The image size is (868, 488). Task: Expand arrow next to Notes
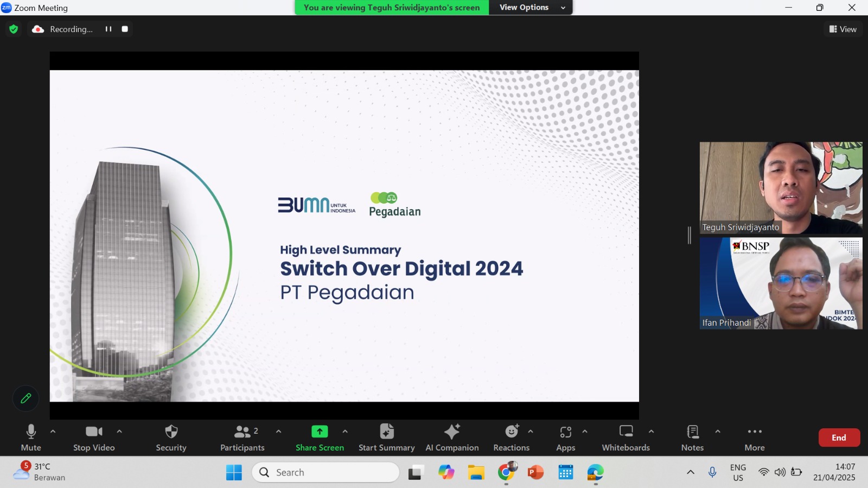click(718, 432)
